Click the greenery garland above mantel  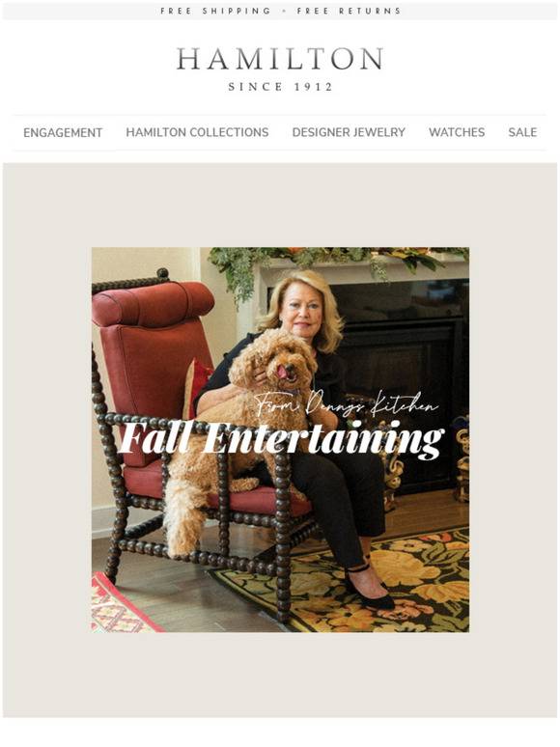coord(334,262)
